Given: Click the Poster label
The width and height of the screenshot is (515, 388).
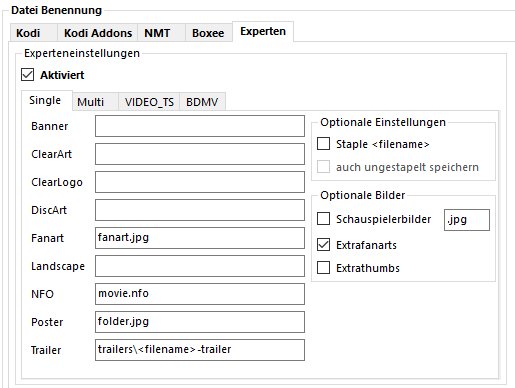Looking at the screenshot, I should coord(47,322).
